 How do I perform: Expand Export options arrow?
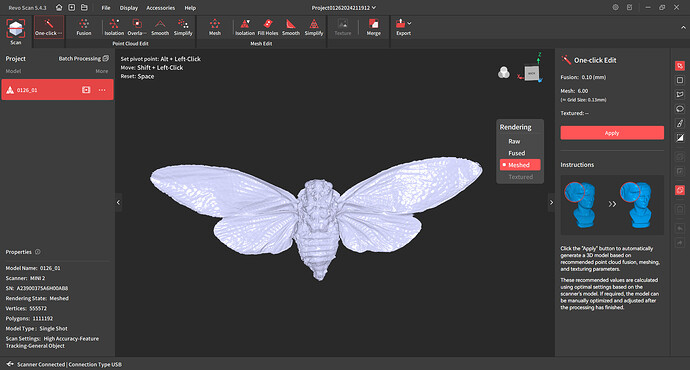(x=410, y=23)
